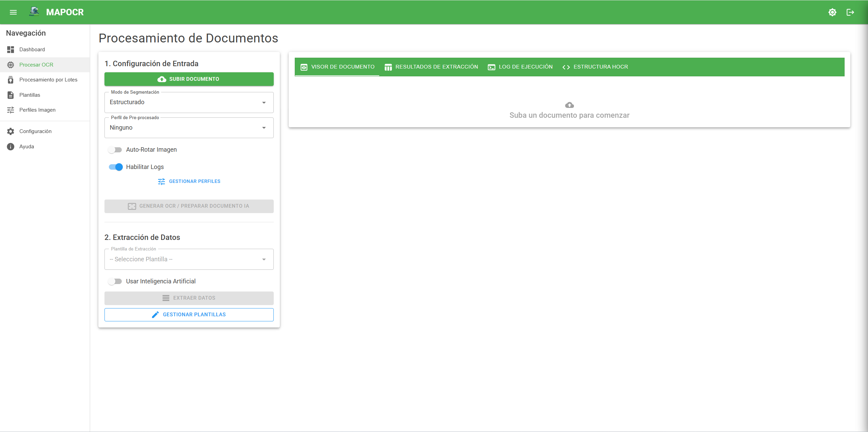The width and height of the screenshot is (868, 432).
Task: Click the Ayuda info icon
Action: [x=11, y=147]
